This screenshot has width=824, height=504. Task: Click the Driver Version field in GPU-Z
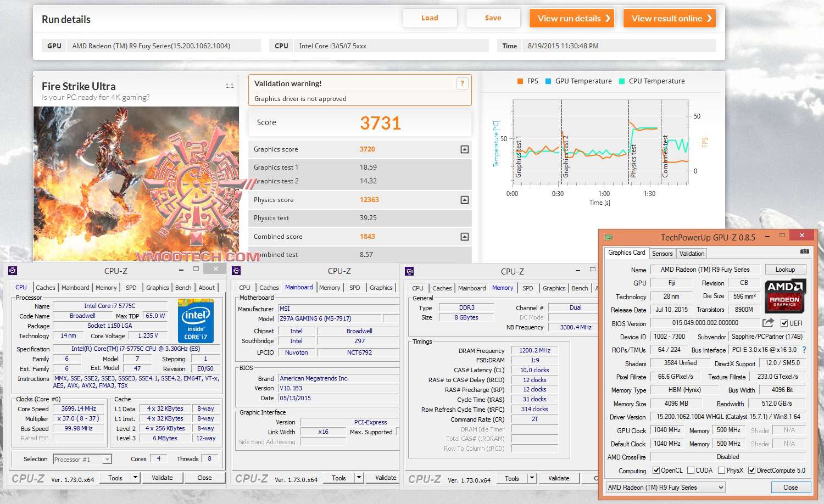pyautogui.click(x=728, y=417)
